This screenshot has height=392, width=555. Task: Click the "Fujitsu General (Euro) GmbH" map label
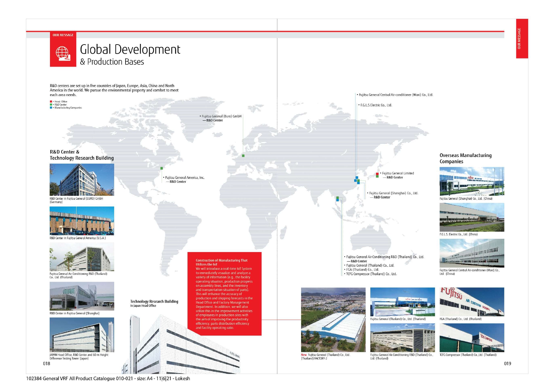click(222, 116)
